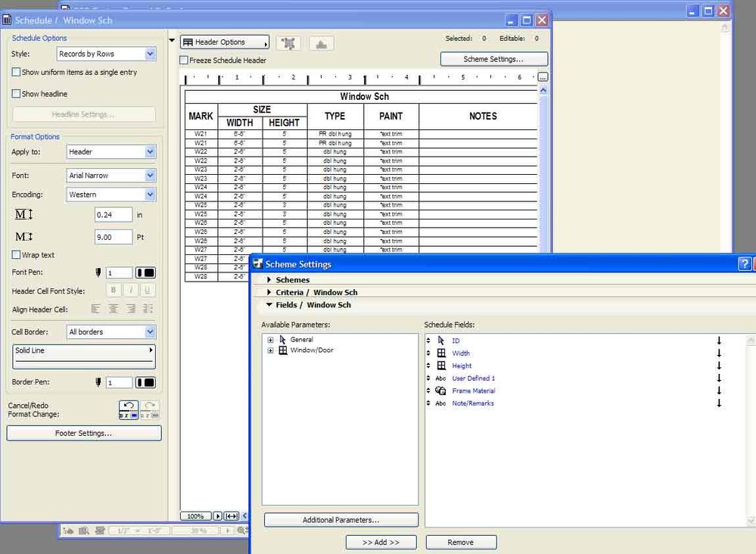This screenshot has height=554, width=756.
Task: Expand General under Available Parameters
Action: pyautogui.click(x=271, y=339)
